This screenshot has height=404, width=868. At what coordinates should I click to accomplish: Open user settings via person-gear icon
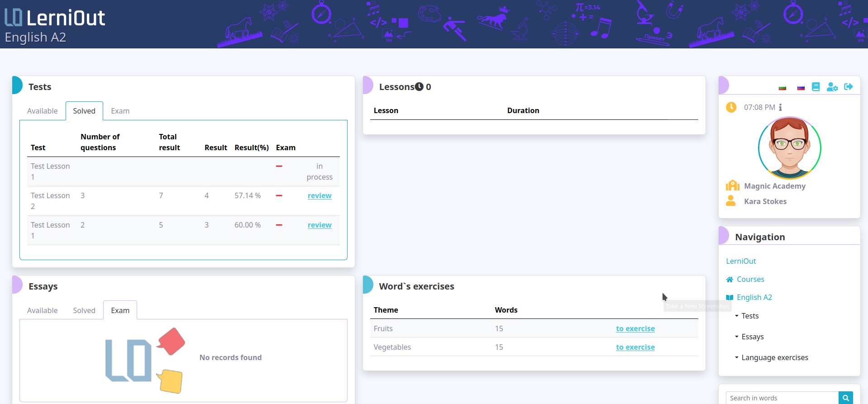832,87
